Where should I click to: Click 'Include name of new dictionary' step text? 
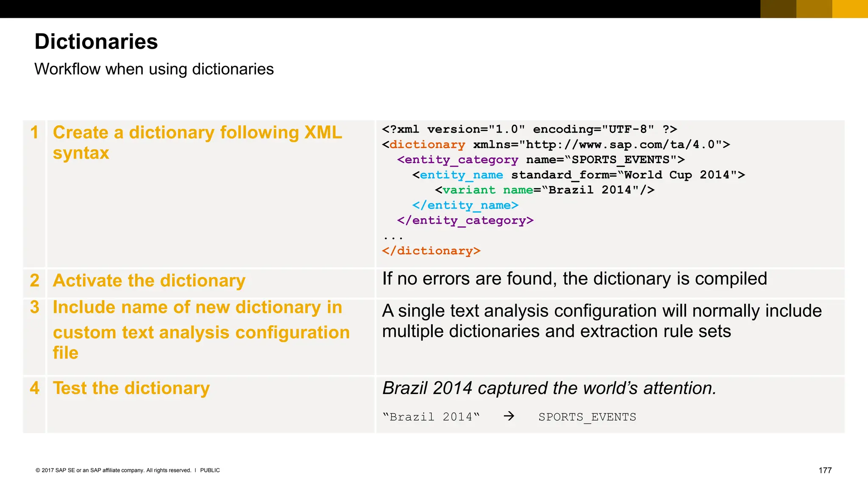pos(201,330)
